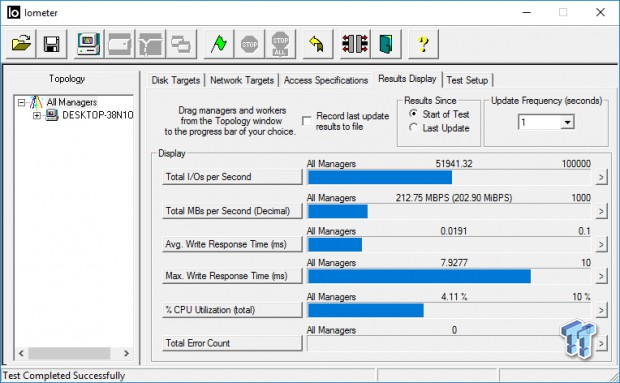Click Total I/Os per Second progress bar
This screenshot has width=620, height=383.
[449, 177]
